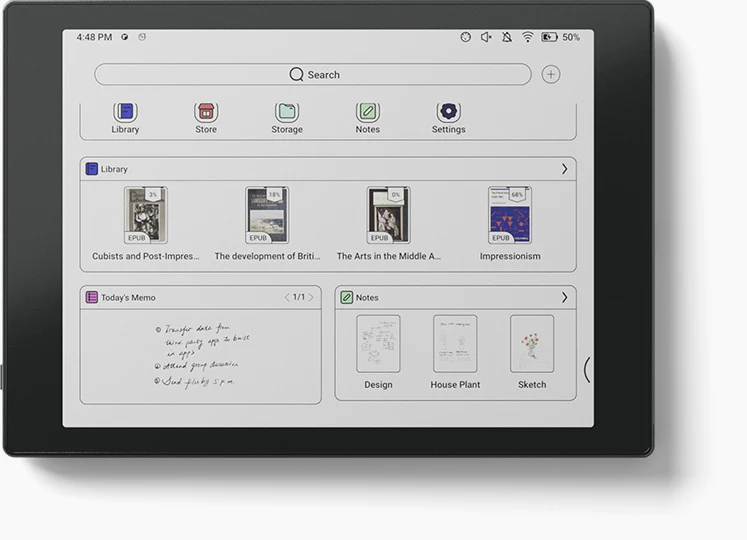Toggle the muted speaker icon
Viewport: 747px width, 540px height.
pyautogui.click(x=486, y=37)
